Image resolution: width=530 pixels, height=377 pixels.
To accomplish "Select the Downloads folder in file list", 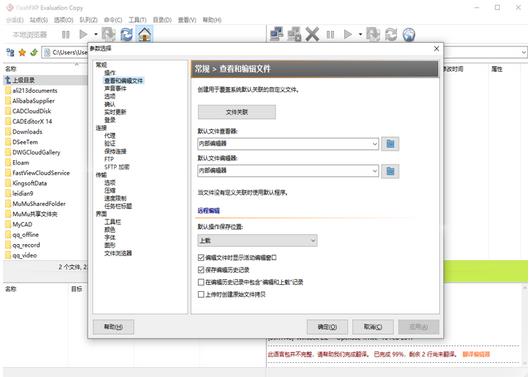I will [x=27, y=132].
